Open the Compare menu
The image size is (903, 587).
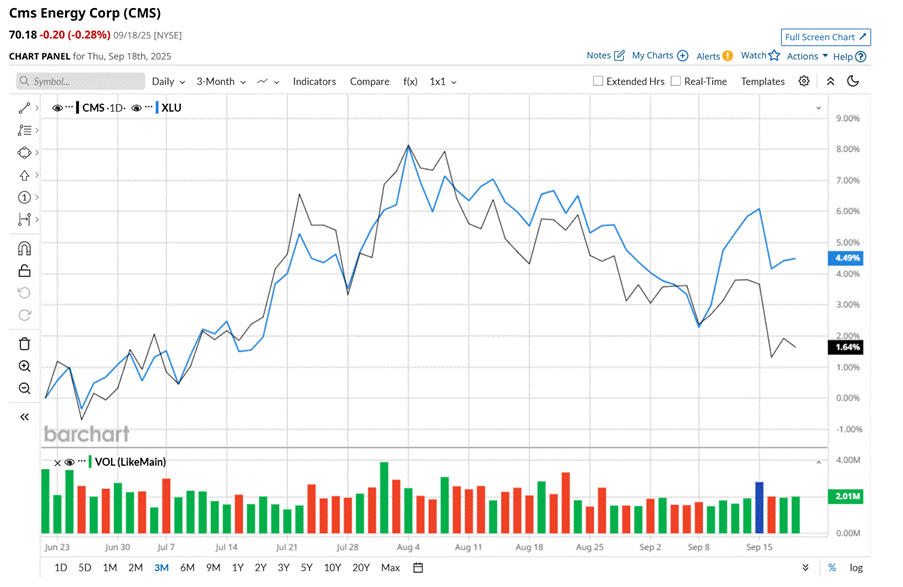(x=369, y=81)
